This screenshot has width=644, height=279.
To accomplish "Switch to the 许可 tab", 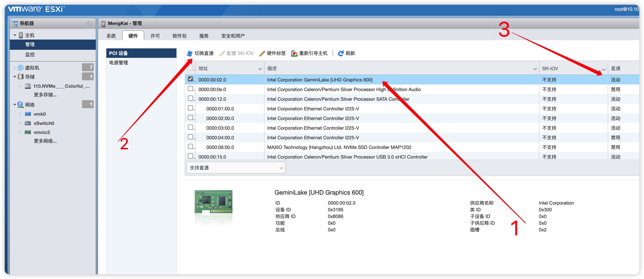I will click(x=155, y=36).
